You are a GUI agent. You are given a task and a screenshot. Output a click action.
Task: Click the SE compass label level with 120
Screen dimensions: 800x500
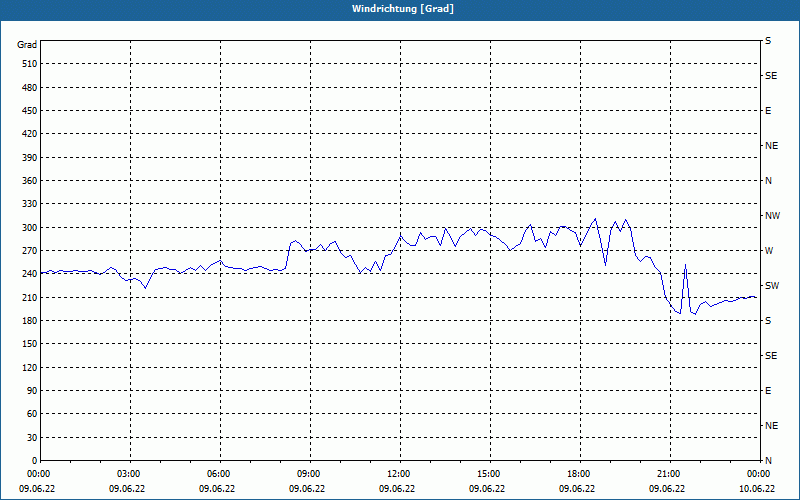[771, 356]
